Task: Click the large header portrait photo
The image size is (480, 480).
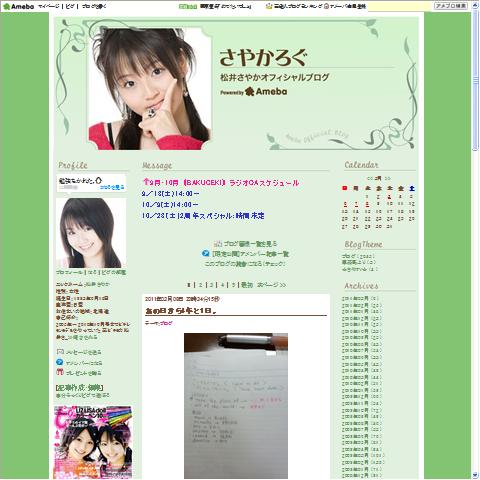Action: point(149,89)
